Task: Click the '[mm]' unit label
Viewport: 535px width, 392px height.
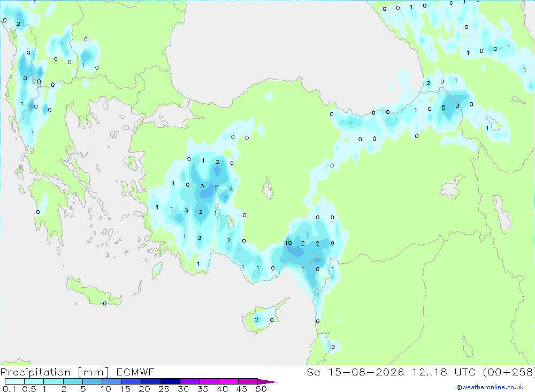Action: pos(94,372)
